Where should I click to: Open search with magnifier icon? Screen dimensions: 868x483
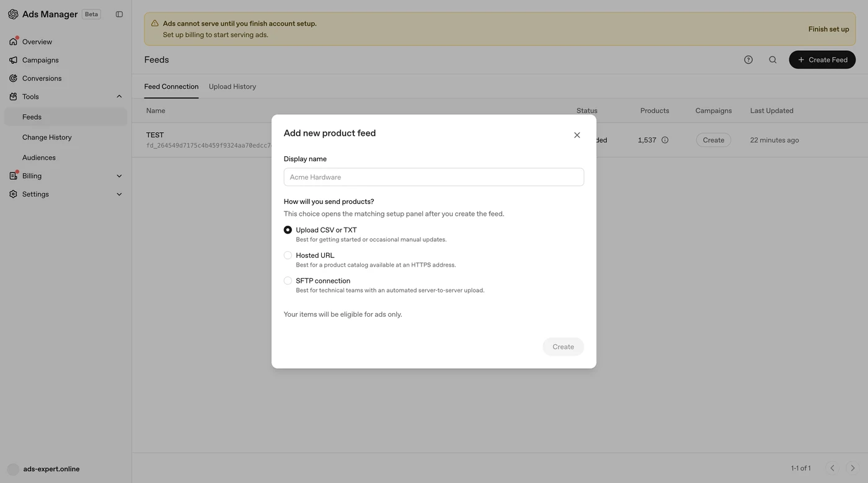click(773, 60)
